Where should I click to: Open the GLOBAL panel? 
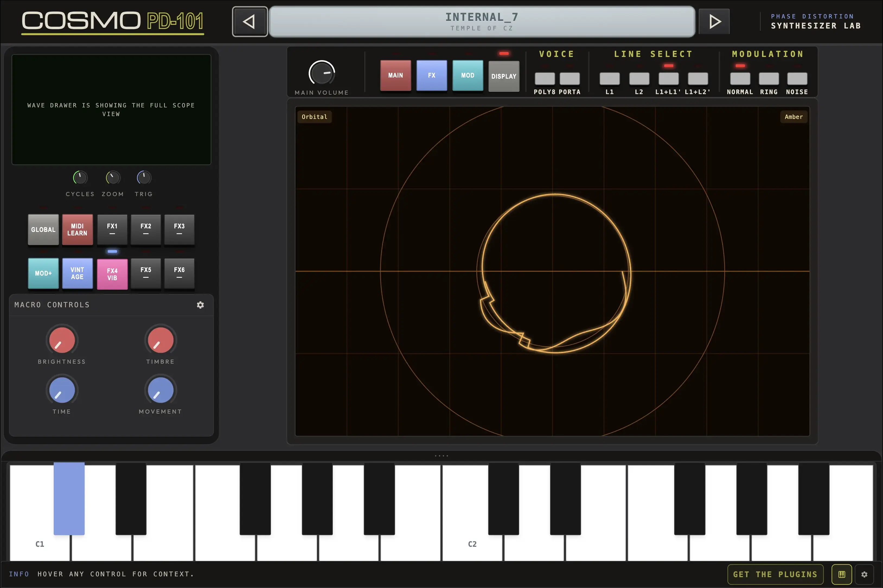tap(43, 229)
